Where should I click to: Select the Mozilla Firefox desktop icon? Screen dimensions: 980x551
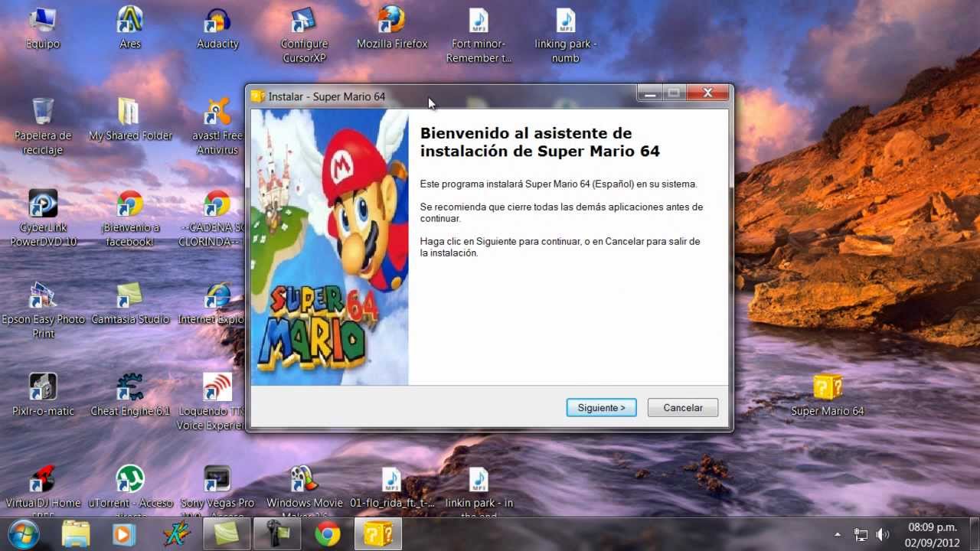point(392,28)
